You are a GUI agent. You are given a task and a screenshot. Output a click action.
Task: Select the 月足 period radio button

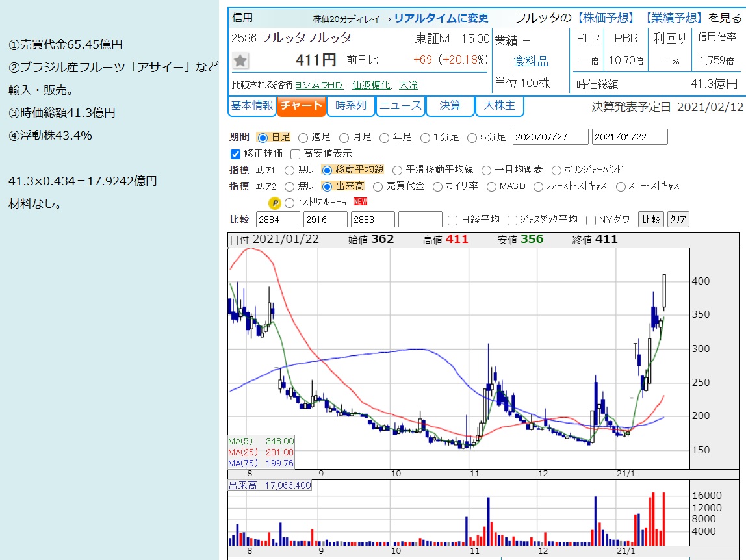click(344, 138)
